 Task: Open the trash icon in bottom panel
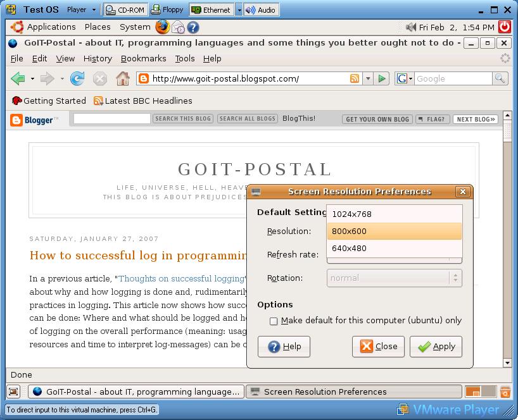click(505, 392)
